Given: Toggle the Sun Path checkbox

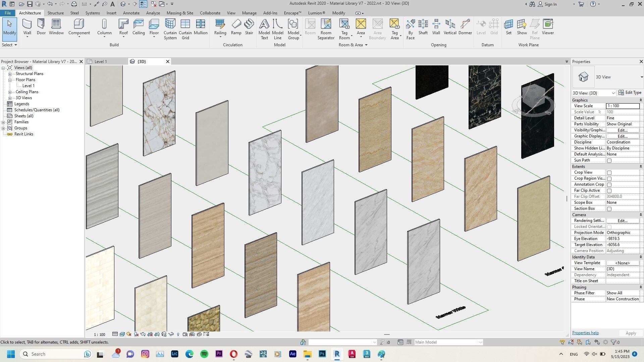Looking at the screenshot, I should [609, 160].
